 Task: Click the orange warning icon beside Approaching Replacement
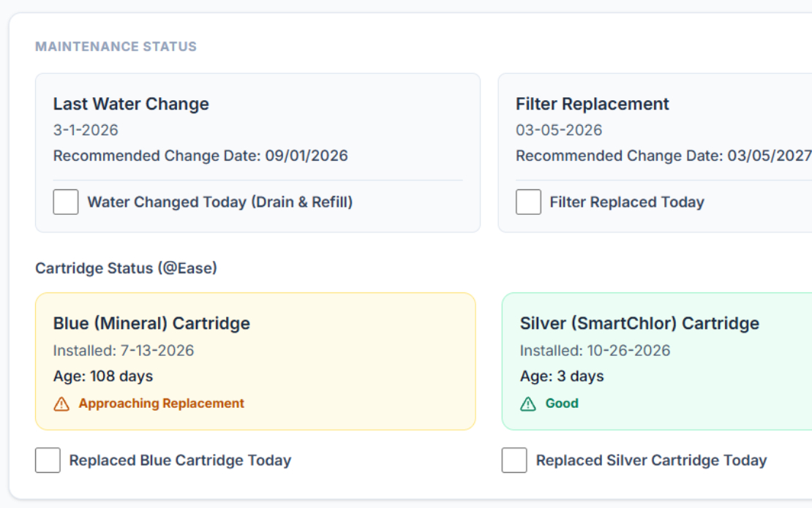point(61,404)
